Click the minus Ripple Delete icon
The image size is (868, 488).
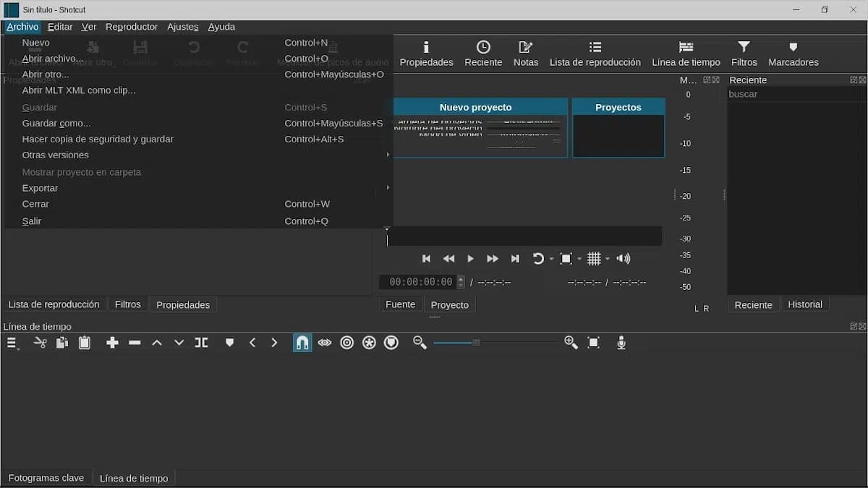(135, 343)
